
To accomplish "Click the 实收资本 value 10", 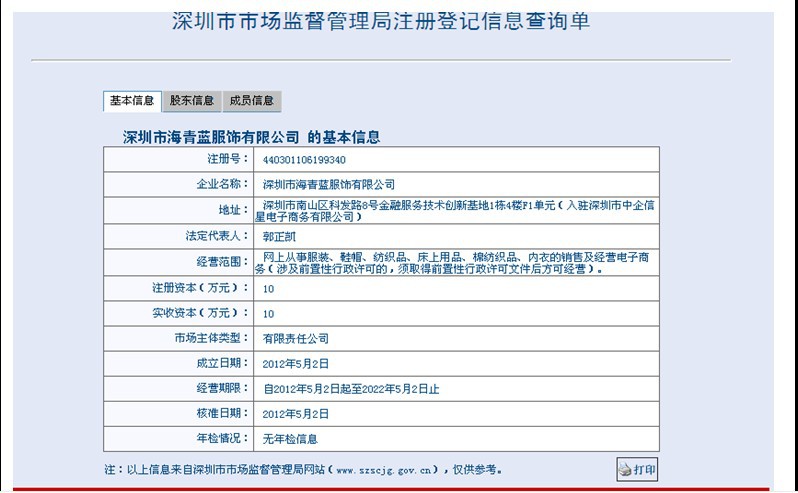I will pyautogui.click(x=268, y=314).
